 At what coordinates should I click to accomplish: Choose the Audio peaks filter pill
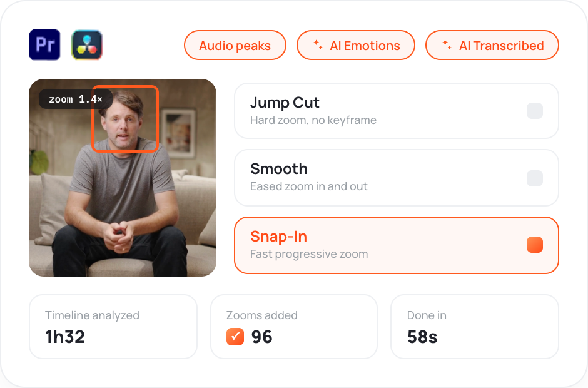[x=235, y=45]
